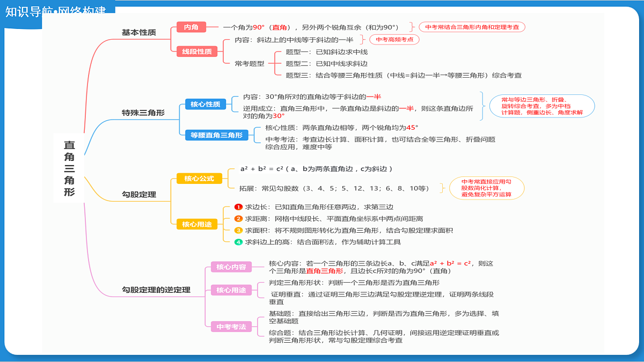Click the paragraph starting 综合题：结合三角形边长计算
Screen dimensions: 644x362
(x=383, y=336)
